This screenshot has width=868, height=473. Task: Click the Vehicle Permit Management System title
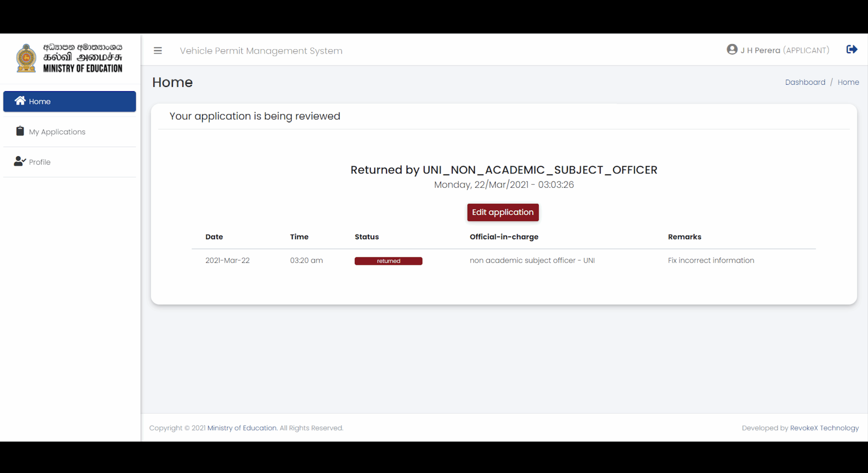coord(261,51)
